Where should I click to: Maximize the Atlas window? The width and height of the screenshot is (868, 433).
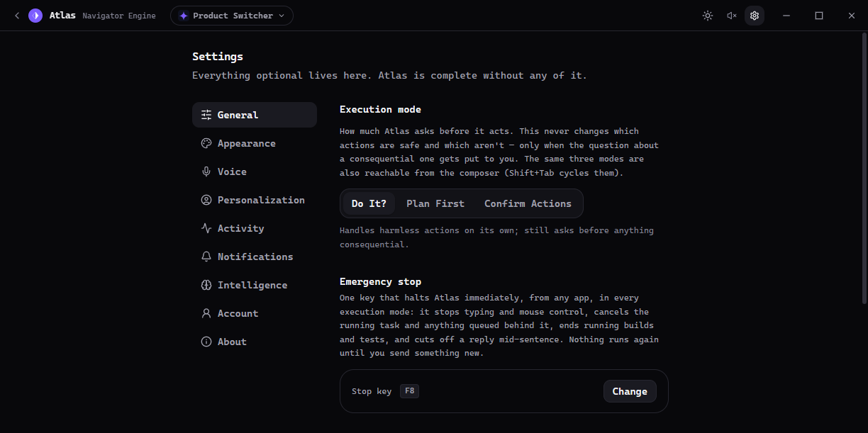(819, 16)
